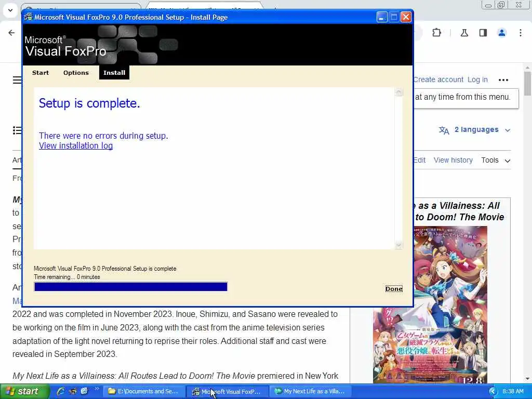Expand the quick launch overflow chevron
This screenshot has width=532, height=399.
[x=97, y=389]
